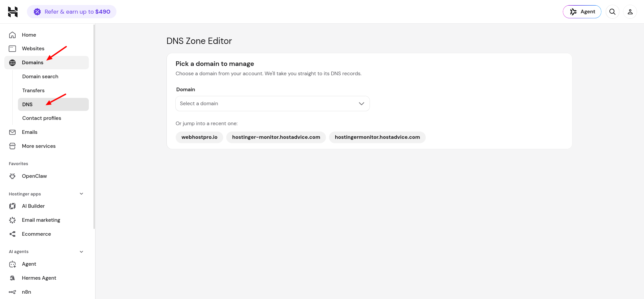Viewport: 644px width, 299px height.
Task: Open the user profile icon
Action: (x=630, y=12)
